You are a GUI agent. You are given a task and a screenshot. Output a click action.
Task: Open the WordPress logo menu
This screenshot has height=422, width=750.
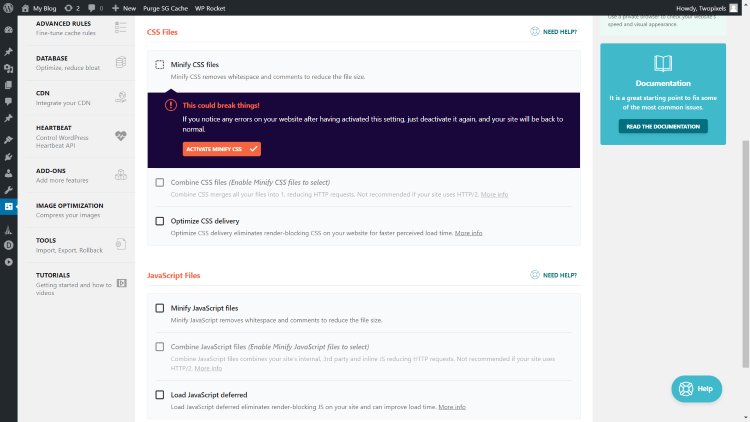coord(8,8)
